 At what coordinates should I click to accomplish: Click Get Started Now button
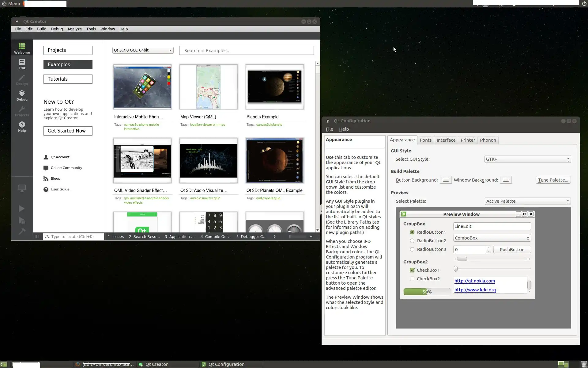pyautogui.click(x=68, y=131)
